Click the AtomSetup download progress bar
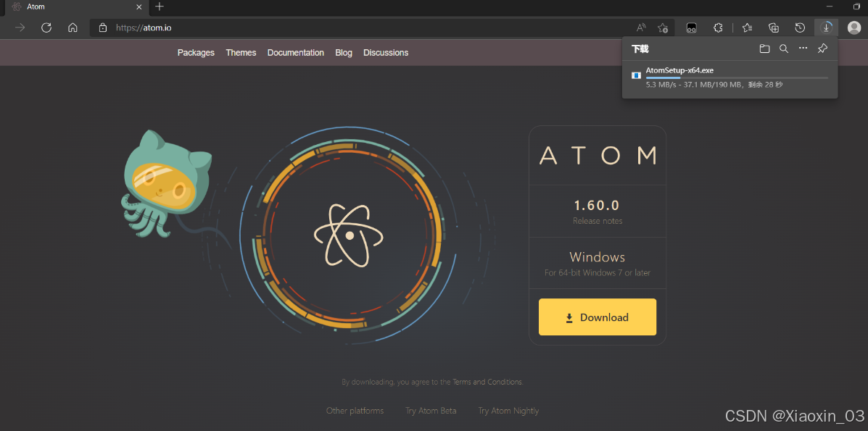 click(737, 78)
